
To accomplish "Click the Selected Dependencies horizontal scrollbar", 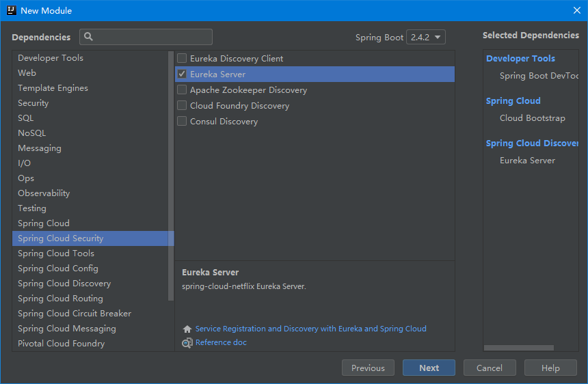I will (519, 348).
